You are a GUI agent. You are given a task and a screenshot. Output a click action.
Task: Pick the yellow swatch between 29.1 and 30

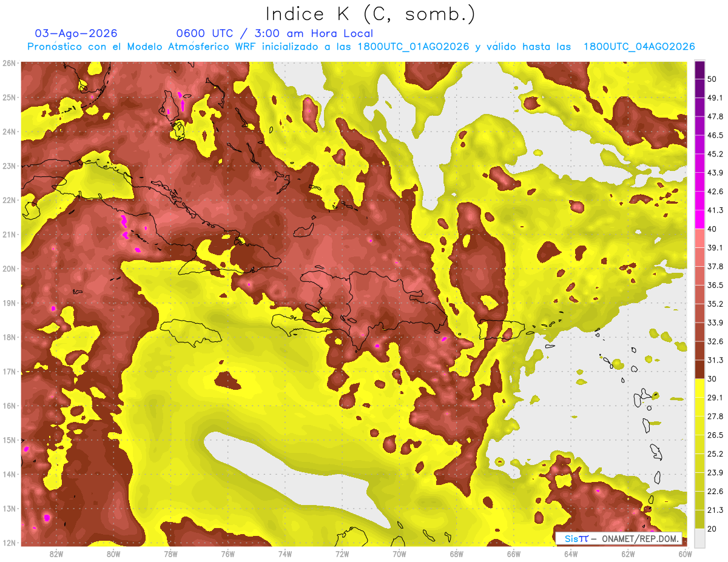coord(699,388)
